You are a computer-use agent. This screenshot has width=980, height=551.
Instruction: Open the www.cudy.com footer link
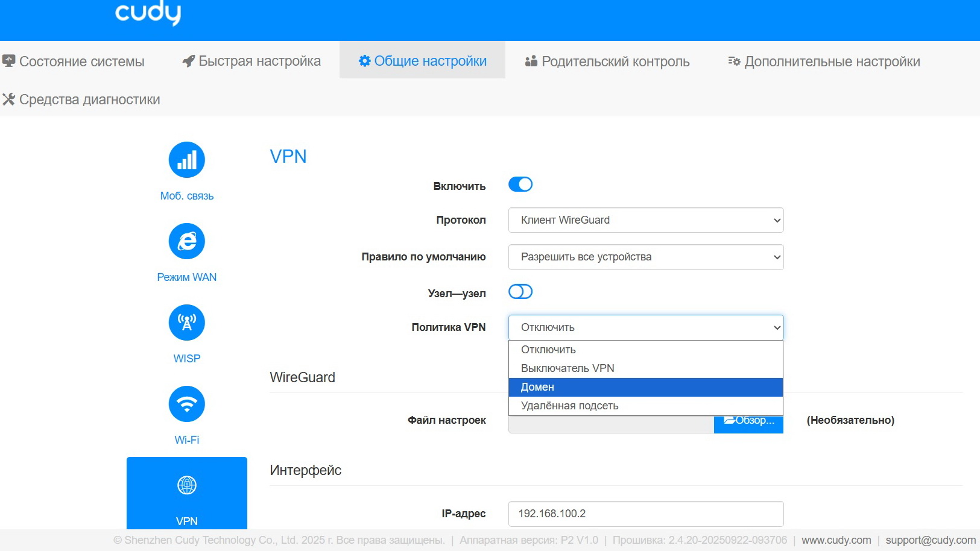[836, 540]
